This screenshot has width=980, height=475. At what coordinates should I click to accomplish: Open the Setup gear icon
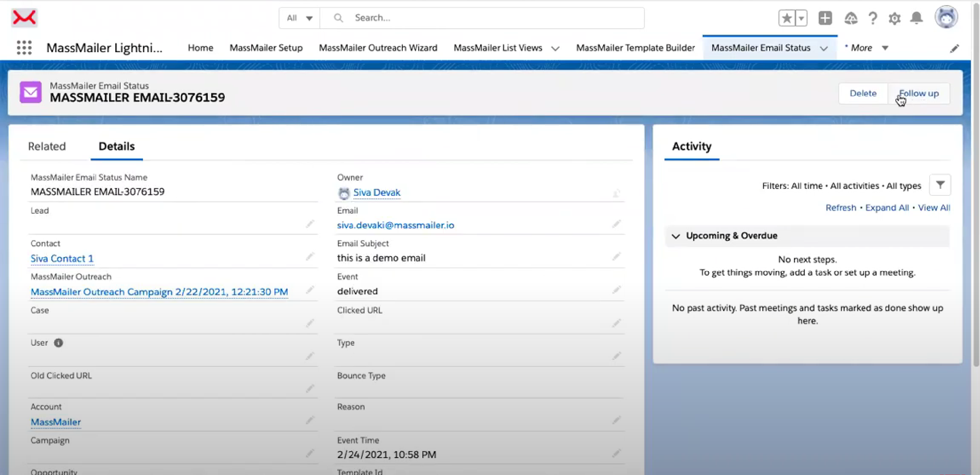click(x=894, y=18)
